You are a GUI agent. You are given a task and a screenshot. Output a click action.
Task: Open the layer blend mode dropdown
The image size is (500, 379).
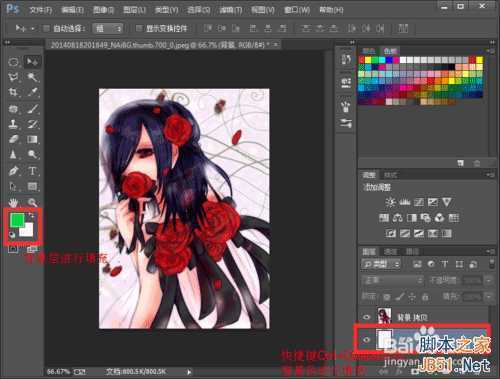(393, 280)
